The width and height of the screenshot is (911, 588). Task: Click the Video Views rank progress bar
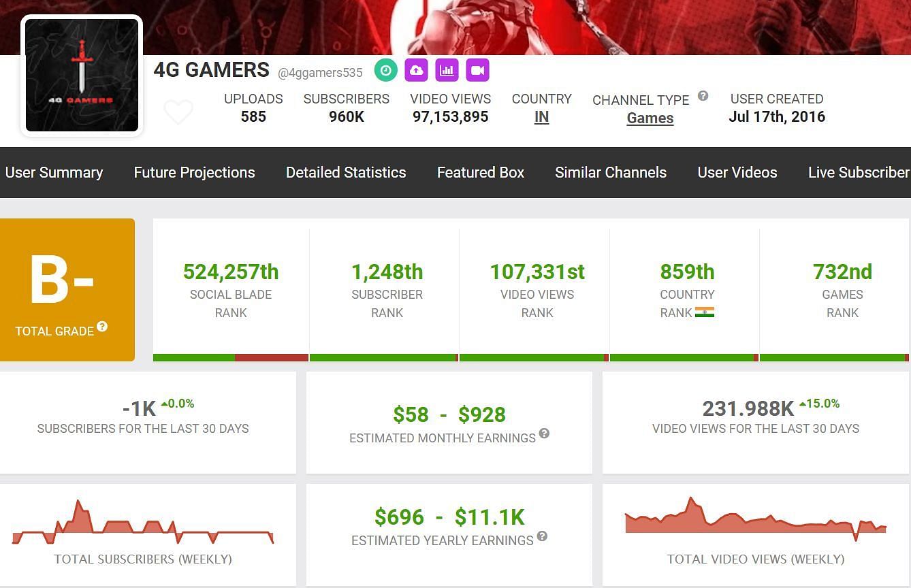[x=534, y=357]
